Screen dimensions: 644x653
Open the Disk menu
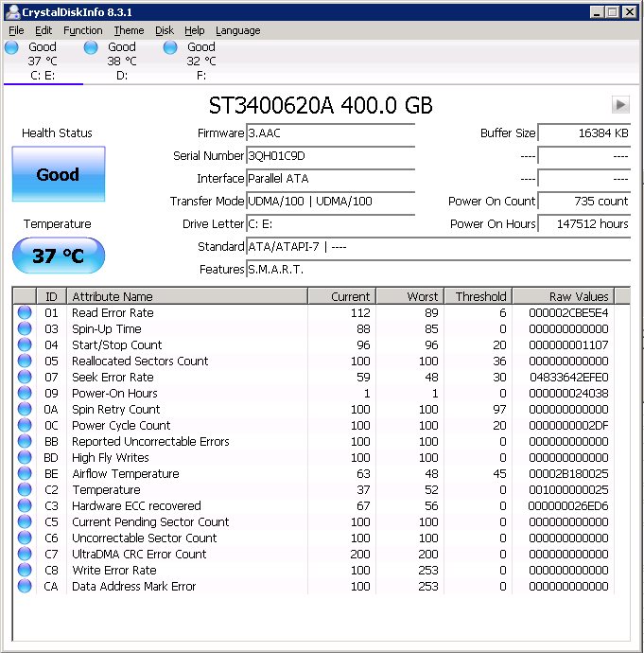click(x=165, y=30)
